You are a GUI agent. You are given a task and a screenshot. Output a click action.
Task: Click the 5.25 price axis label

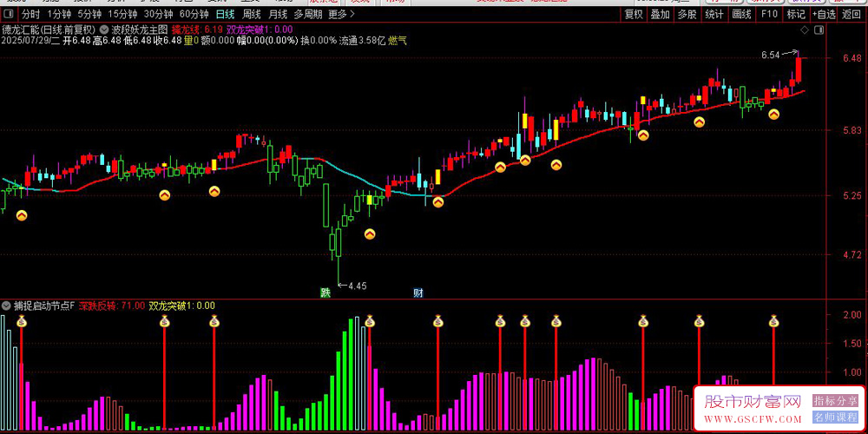[x=851, y=195]
